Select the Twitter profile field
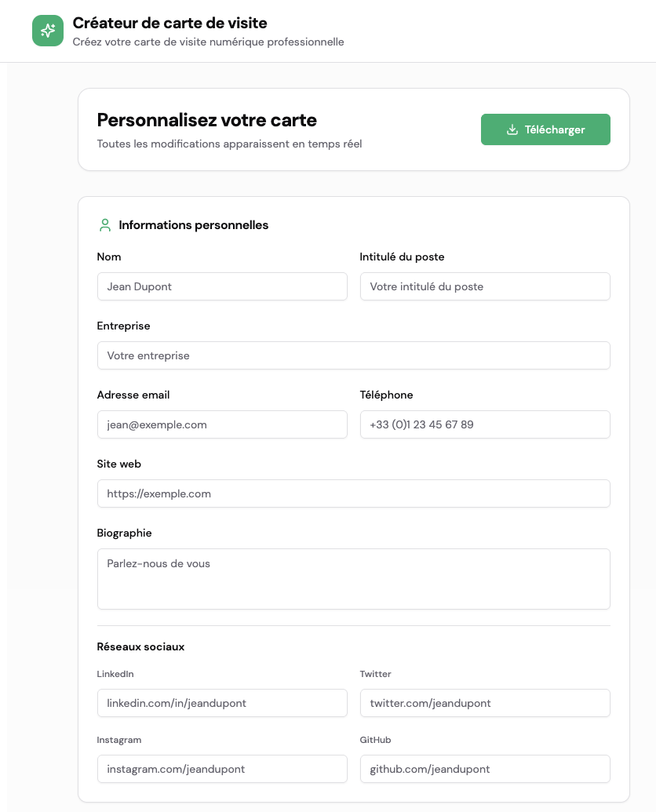The image size is (656, 812). coord(485,703)
